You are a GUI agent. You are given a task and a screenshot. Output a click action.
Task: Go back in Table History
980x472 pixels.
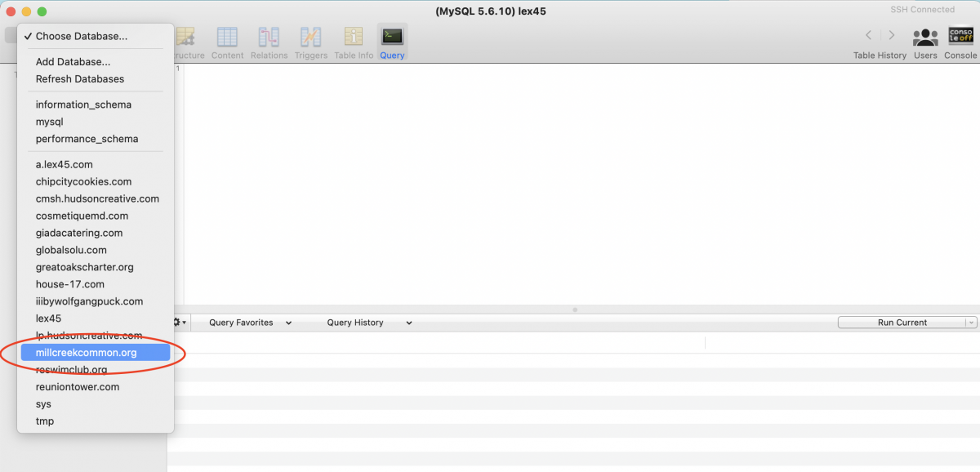click(x=868, y=35)
